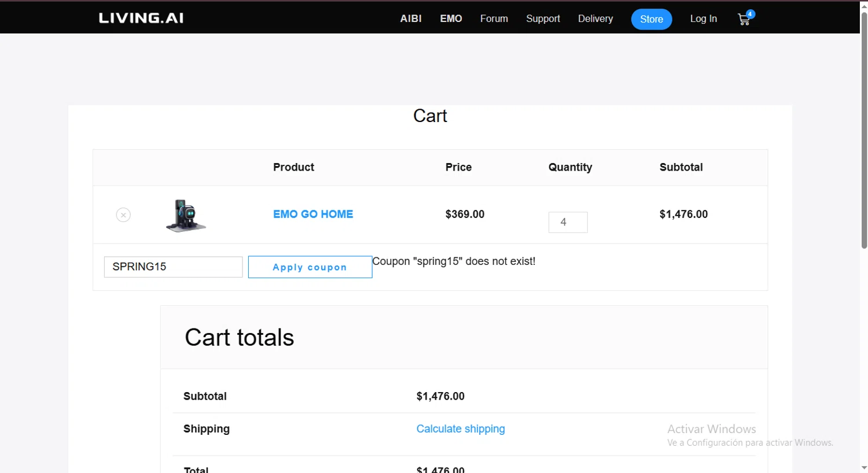Click the coupon does not exist message

coord(454,261)
